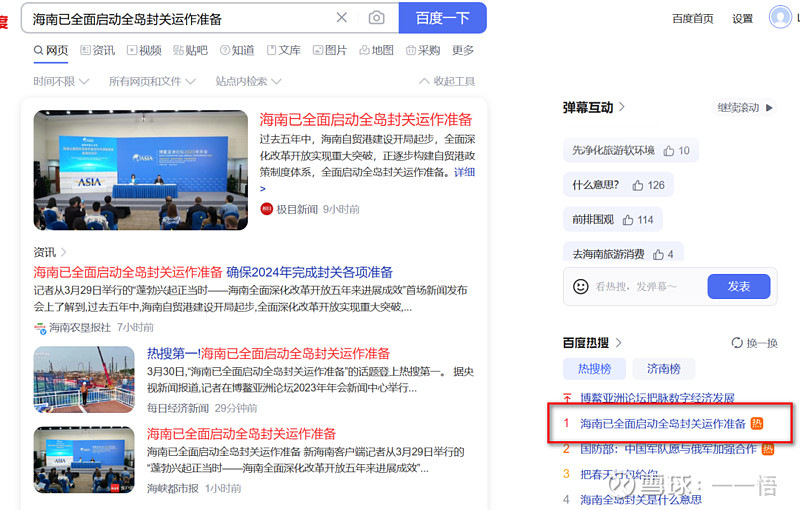Open the construction site thumbnail
800x510 pixels.
[84, 379]
